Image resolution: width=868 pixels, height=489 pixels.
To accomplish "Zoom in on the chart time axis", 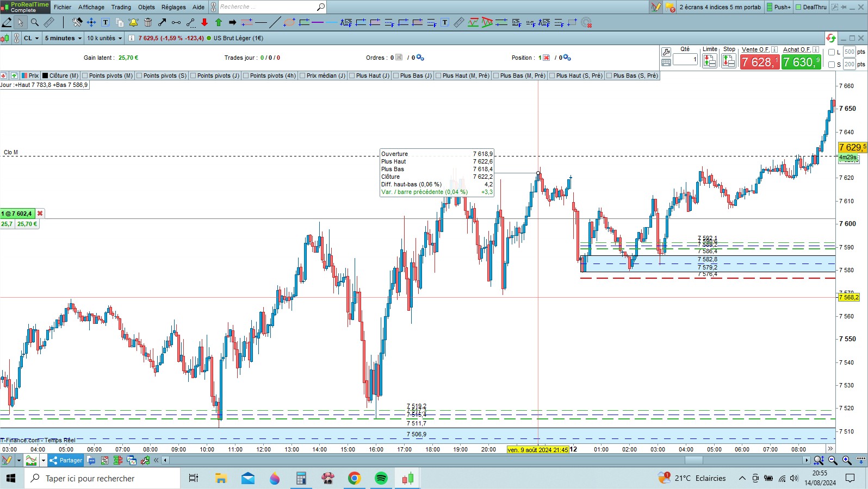I will pyautogui.click(x=847, y=460).
